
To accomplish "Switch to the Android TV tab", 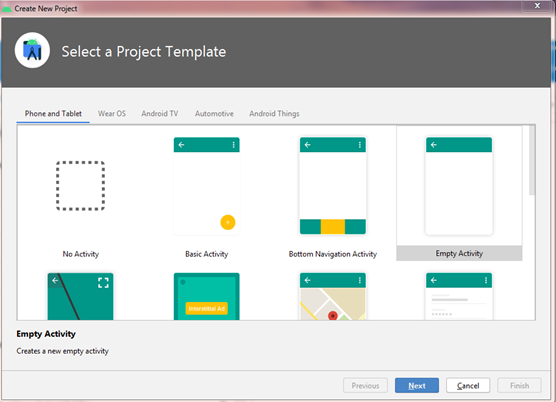I will point(160,114).
